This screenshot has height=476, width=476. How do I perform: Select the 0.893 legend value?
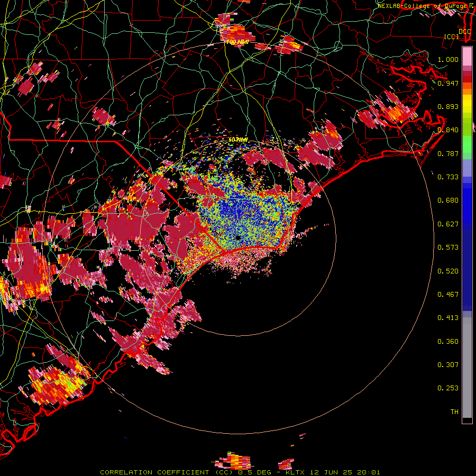[448, 106]
